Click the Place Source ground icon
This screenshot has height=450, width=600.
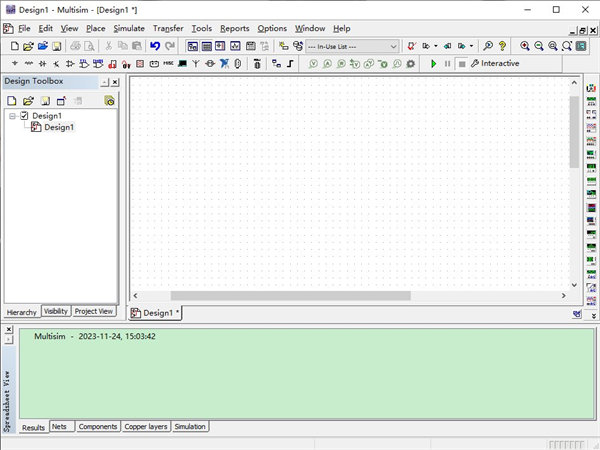(14, 63)
